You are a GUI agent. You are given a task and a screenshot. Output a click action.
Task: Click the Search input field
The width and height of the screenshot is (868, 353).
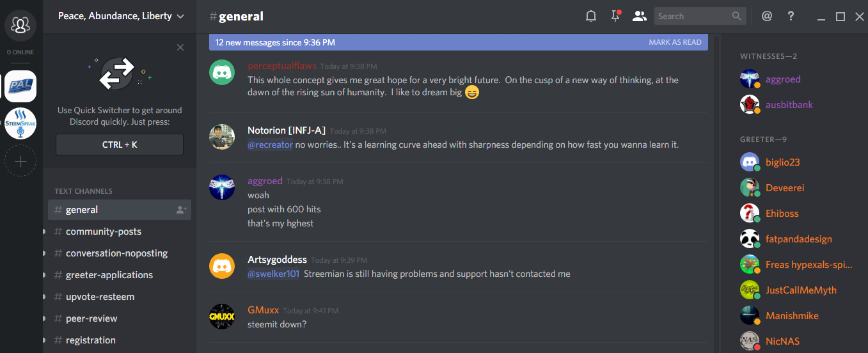[693, 17]
